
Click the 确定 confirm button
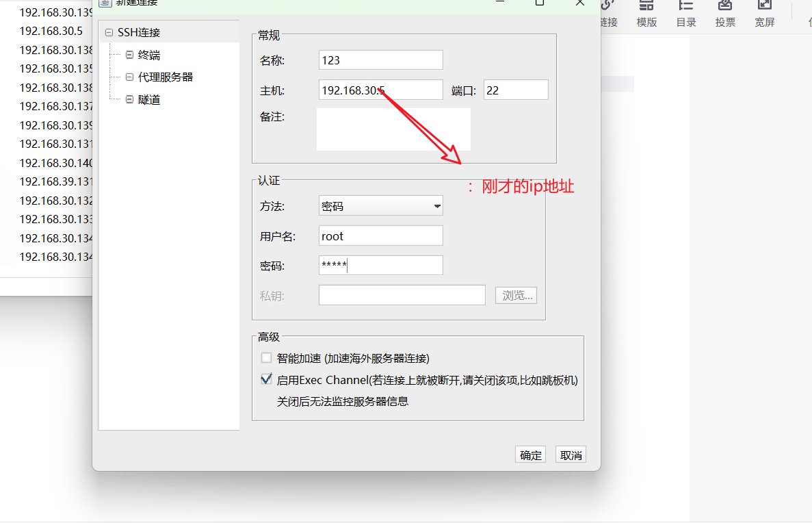530,454
